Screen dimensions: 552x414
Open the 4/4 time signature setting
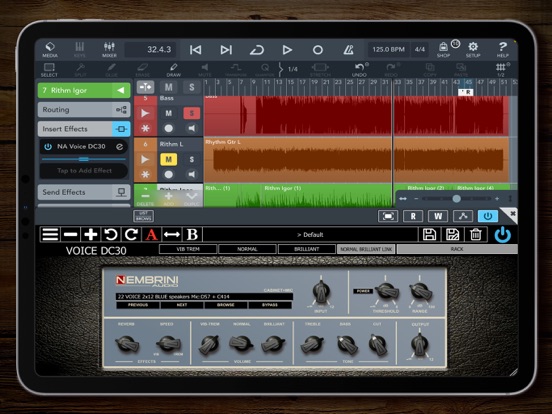(420, 50)
